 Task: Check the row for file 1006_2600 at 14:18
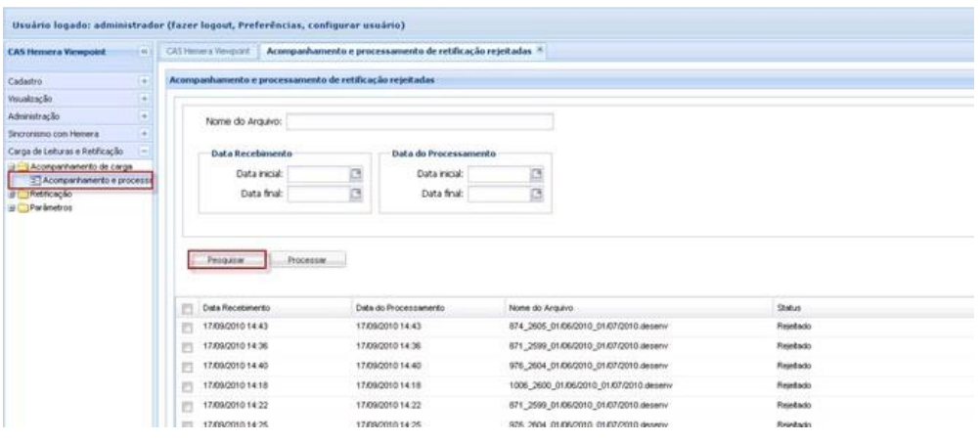coord(188,385)
